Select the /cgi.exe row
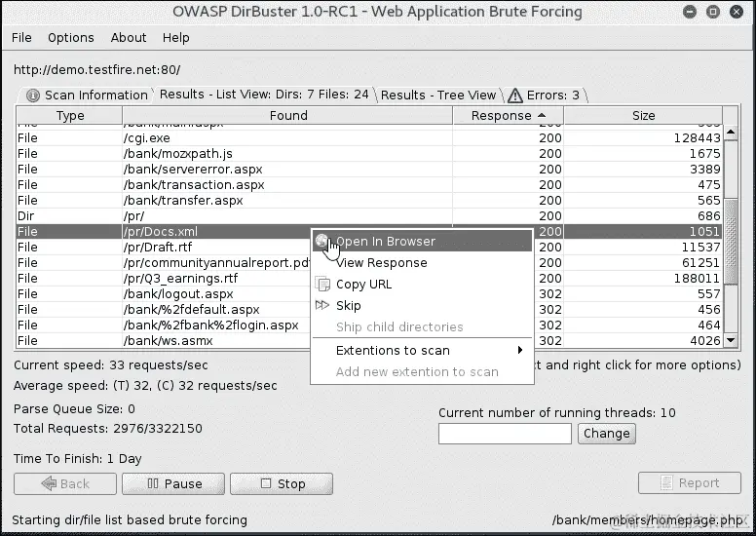Viewport: 756px width, 536px height. point(369,138)
